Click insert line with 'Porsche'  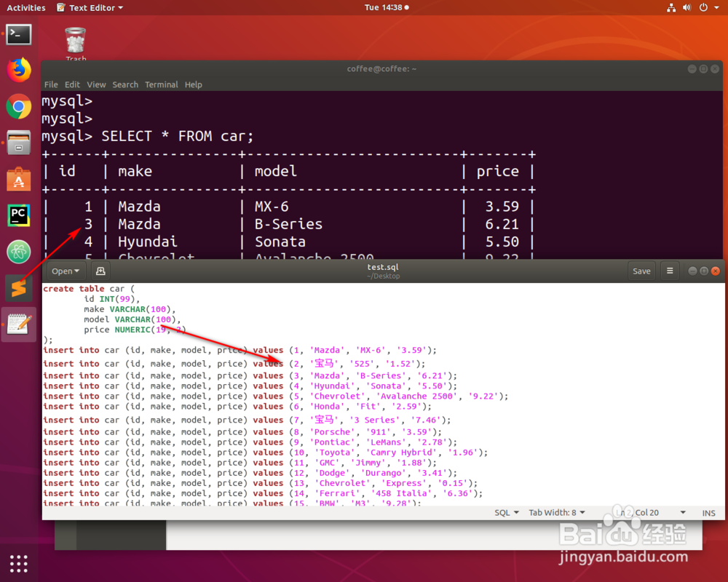(x=242, y=431)
